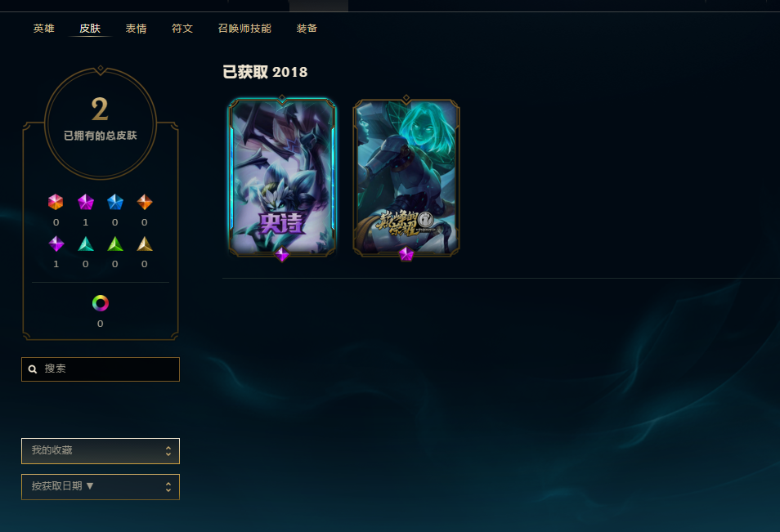Open the 按获取日期 sort dropdown
The width and height of the screenshot is (780, 532).
[101, 487]
